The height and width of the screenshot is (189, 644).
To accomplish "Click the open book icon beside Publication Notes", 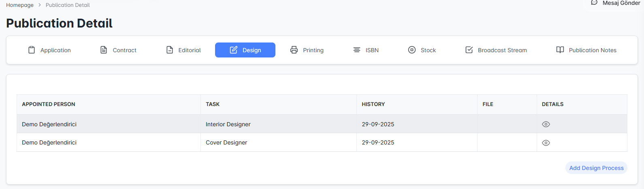I will tap(560, 50).
